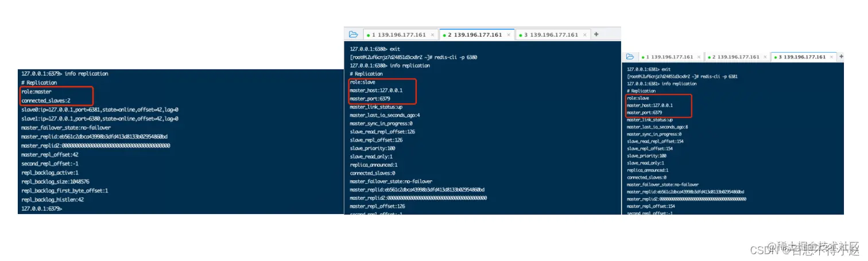
Task: Click 'master_host:127.0.0.1' in the 6381 terminal
Action: (650, 105)
